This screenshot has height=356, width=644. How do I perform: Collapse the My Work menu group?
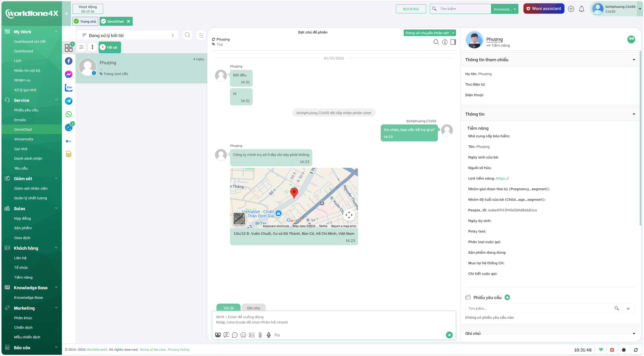pos(56,31)
